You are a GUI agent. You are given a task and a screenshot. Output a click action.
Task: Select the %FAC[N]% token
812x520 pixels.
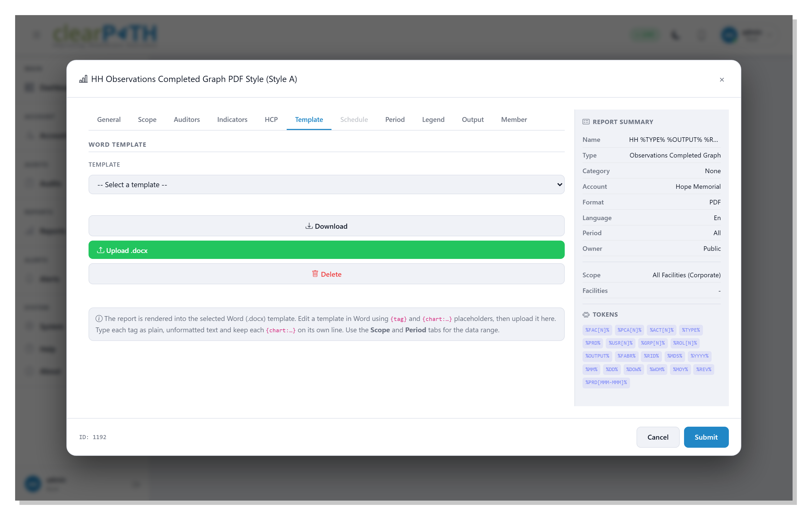coord(597,330)
